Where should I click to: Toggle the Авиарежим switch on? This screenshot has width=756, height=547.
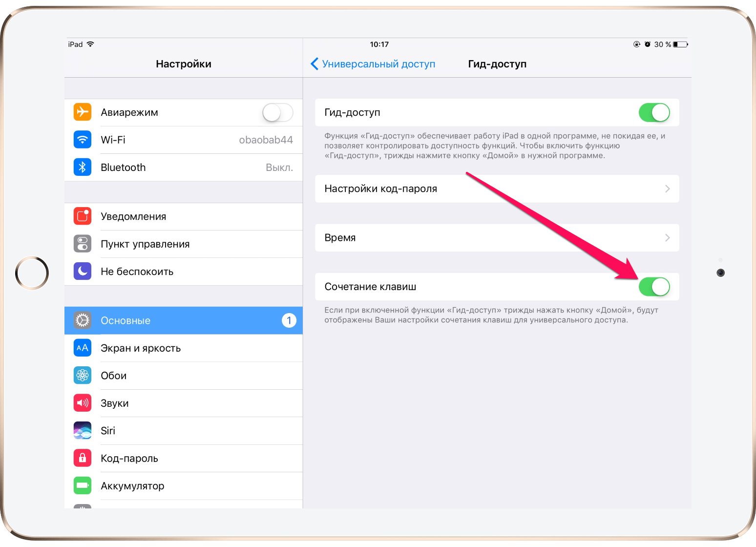pyautogui.click(x=277, y=112)
